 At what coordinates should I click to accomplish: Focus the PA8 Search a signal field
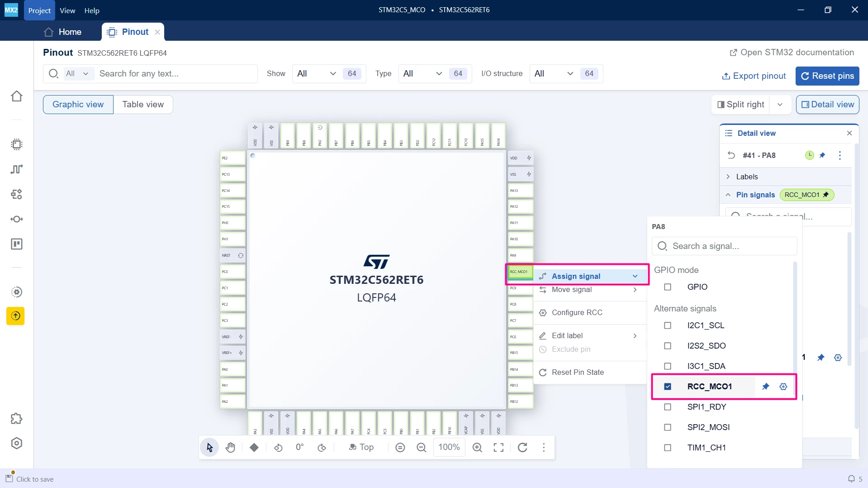tap(724, 246)
